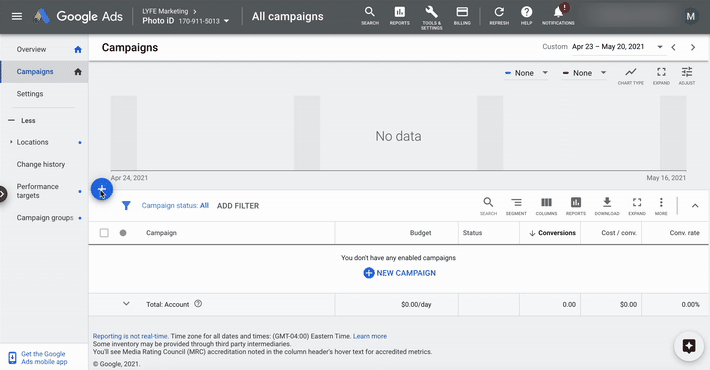Click the Campaign column header

tap(161, 233)
